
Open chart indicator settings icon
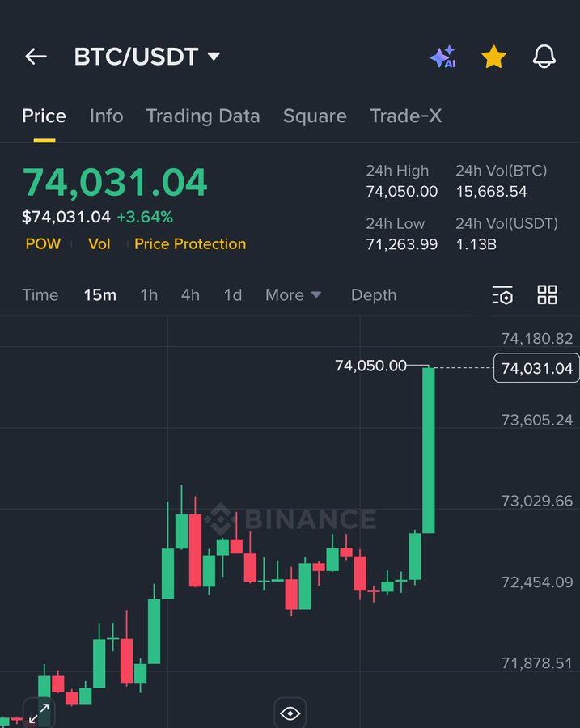[x=502, y=295]
